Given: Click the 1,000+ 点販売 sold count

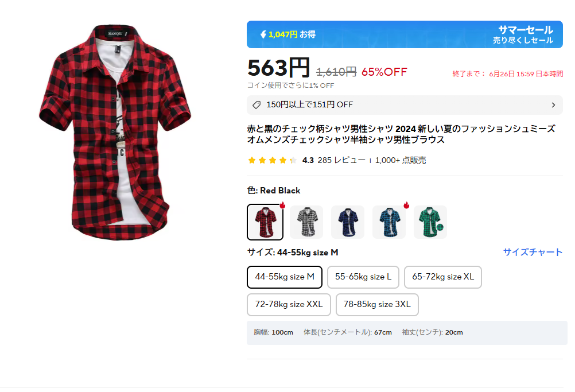Looking at the screenshot, I should pos(401,160).
